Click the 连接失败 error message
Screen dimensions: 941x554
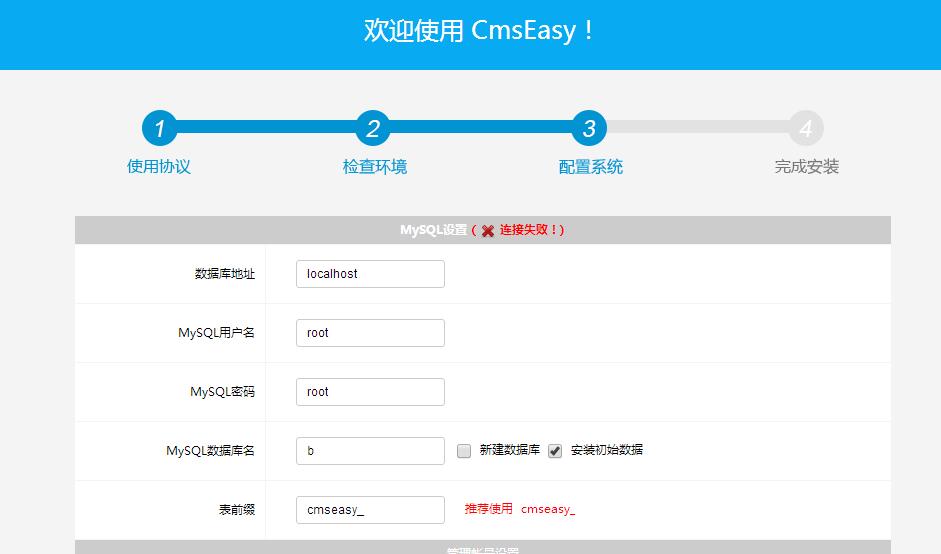530,230
